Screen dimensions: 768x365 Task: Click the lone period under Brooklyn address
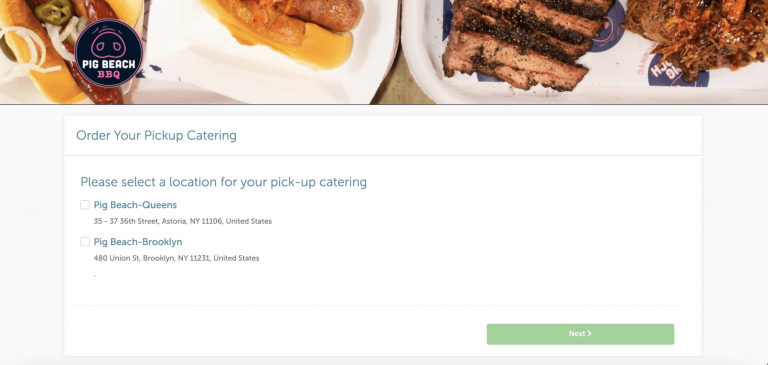tap(95, 276)
